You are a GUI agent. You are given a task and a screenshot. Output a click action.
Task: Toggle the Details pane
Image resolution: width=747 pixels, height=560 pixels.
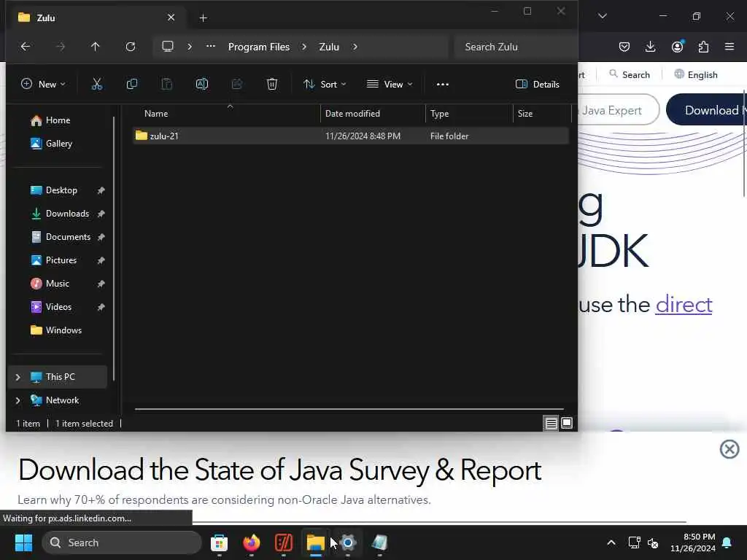click(x=538, y=85)
